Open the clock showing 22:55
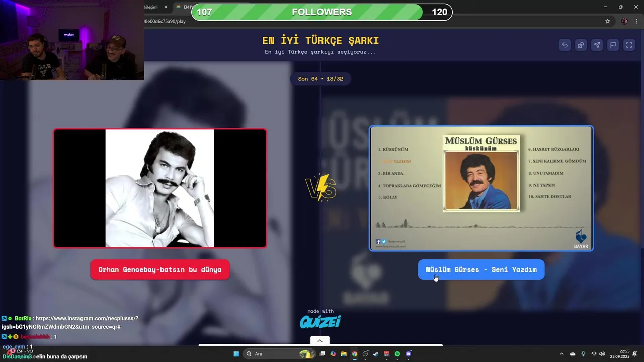The height and width of the screenshot is (362, 644). tap(620, 354)
